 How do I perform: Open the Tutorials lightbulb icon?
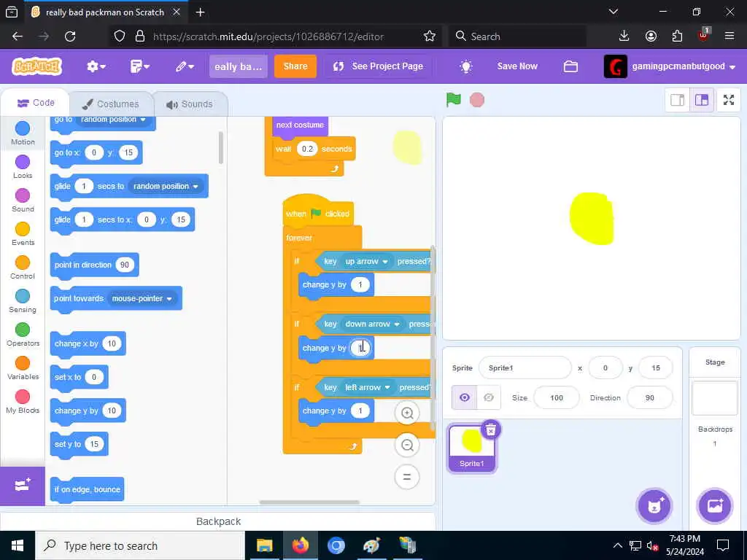(466, 66)
